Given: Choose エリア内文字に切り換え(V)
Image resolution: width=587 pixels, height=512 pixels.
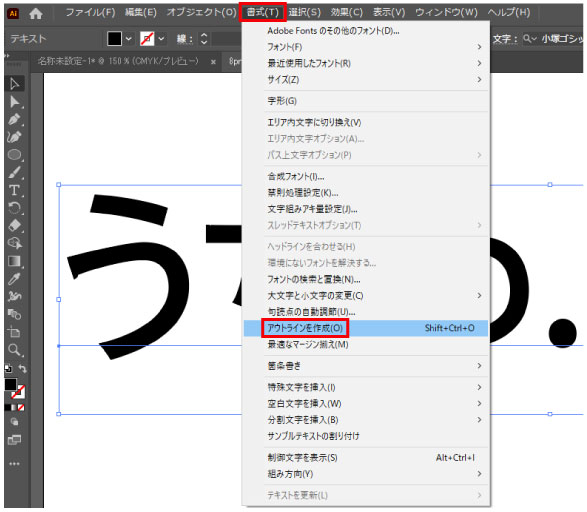Looking at the screenshot, I should (x=366, y=122).
